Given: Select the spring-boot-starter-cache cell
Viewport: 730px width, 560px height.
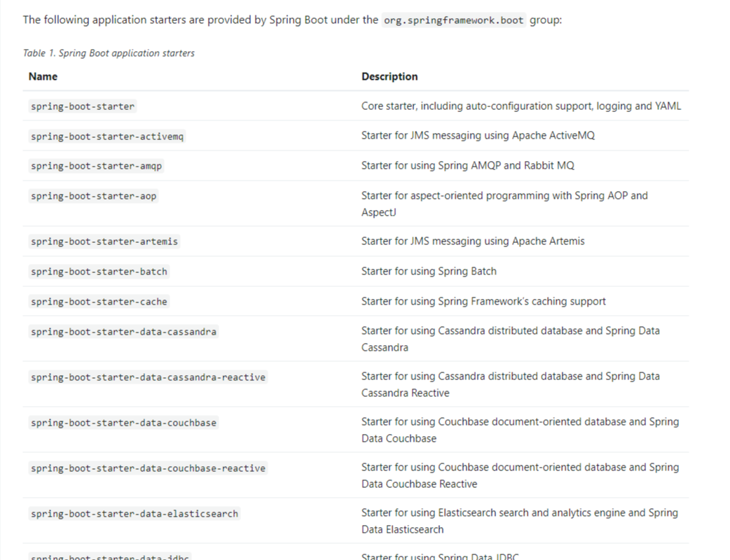Looking at the screenshot, I should click(x=99, y=302).
